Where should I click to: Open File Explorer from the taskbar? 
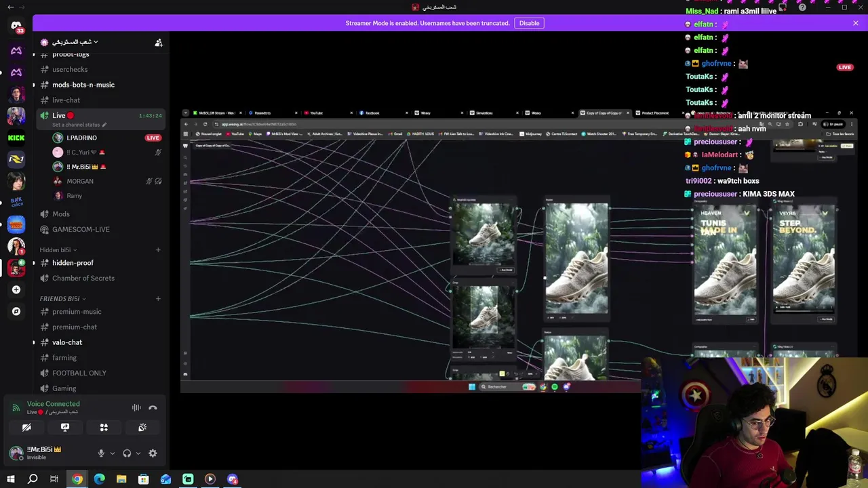tap(121, 479)
